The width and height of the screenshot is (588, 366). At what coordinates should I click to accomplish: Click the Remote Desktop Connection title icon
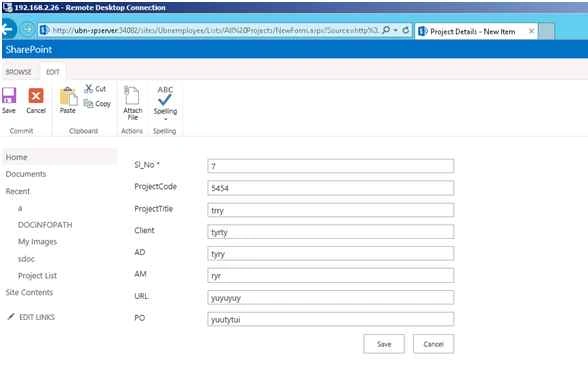tap(7, 7)
